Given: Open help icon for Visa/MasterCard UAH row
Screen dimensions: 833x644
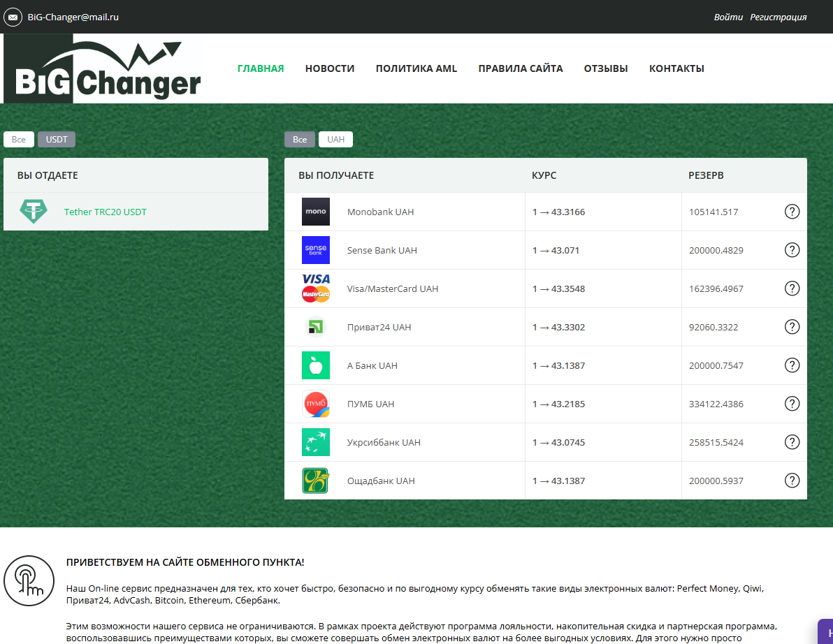Looking at the screenshot, I should 792,288.
